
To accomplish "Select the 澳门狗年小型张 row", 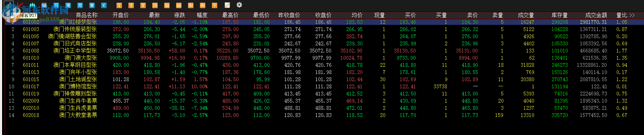I will click(325, 72).
